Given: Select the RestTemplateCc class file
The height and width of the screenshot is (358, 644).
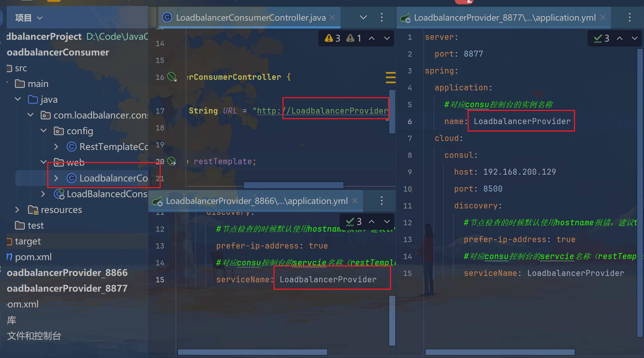Looking at the screenshot, I should 108,147.
